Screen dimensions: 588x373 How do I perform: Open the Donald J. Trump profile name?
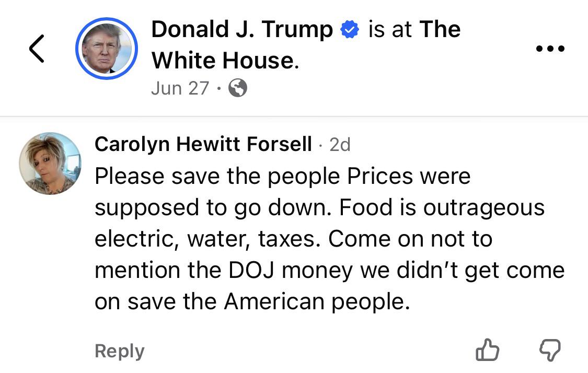pos(242,29)
